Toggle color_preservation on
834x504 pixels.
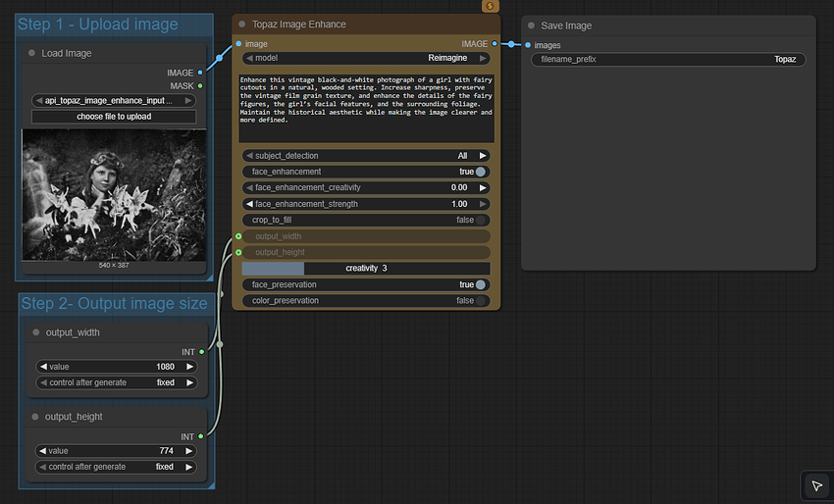click(480, 301)
